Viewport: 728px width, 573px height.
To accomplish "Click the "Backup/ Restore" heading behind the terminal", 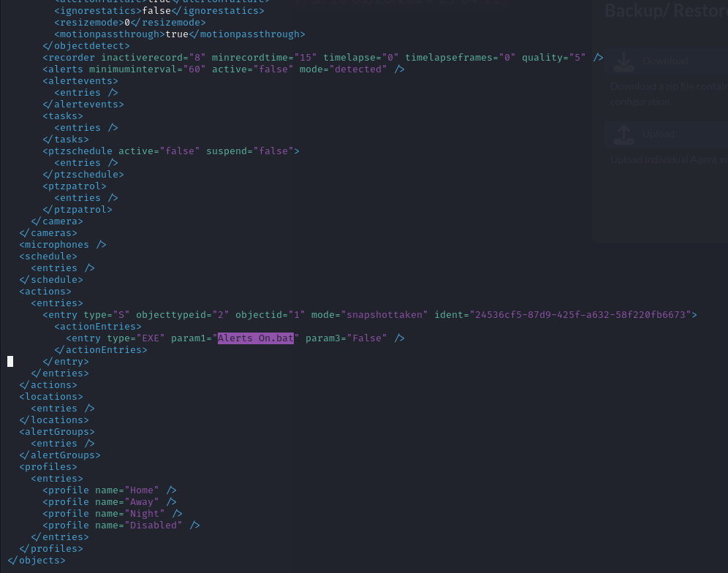I will [667, 10].
